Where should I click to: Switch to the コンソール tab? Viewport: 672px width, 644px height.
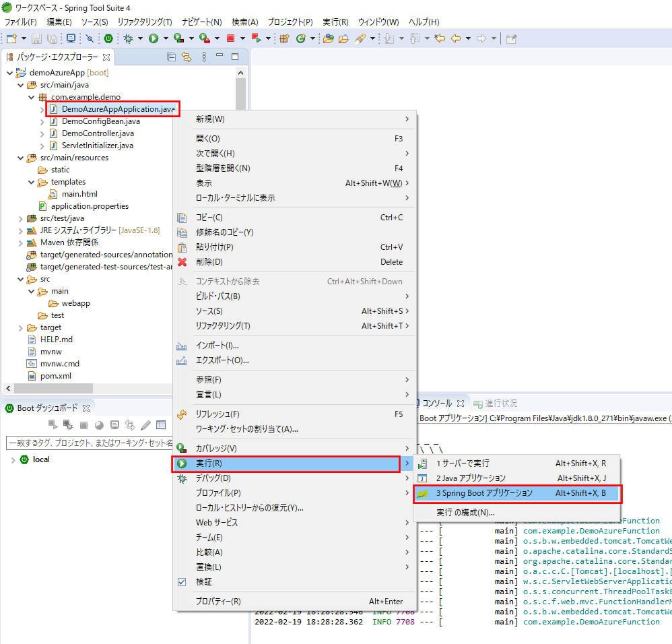(x=437, y=404)
